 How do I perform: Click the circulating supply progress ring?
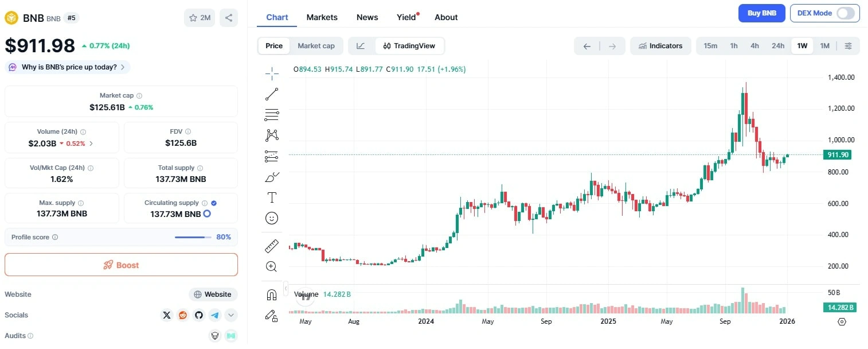(207, 214)
